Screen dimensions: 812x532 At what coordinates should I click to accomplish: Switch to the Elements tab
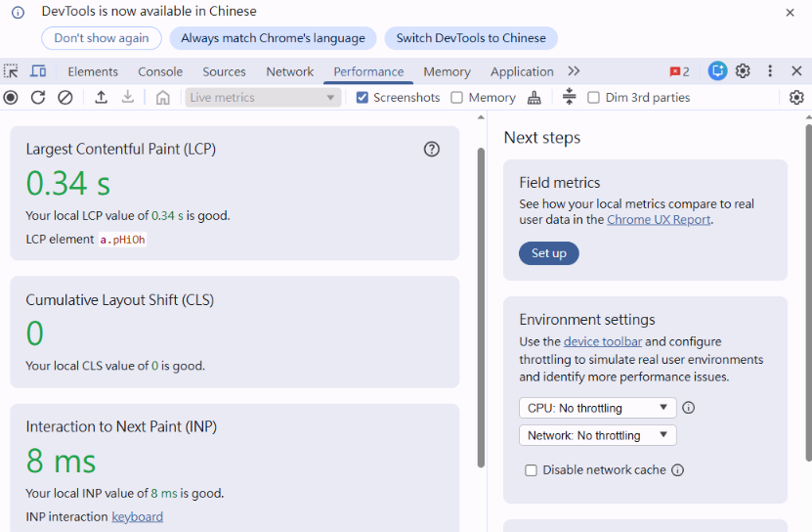[x=93, y=71]
